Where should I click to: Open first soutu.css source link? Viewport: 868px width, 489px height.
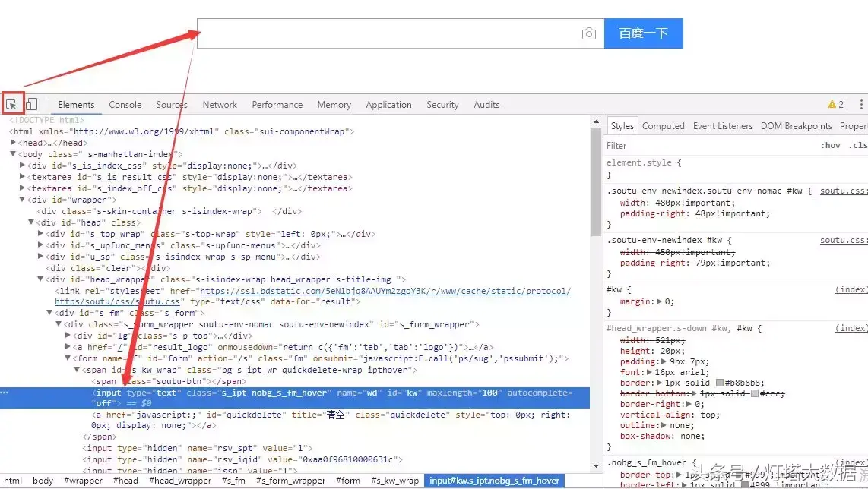843,191
